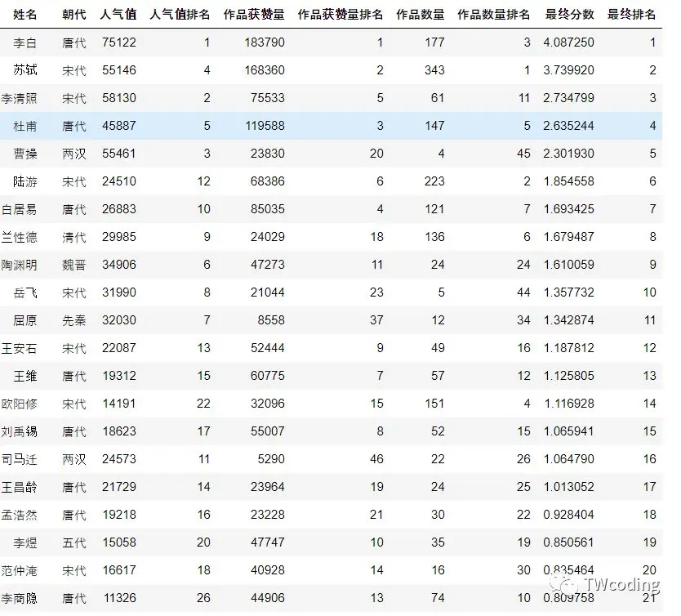
Task: Select work count 151
Action: pyautogui.click(x=434, y=404)
